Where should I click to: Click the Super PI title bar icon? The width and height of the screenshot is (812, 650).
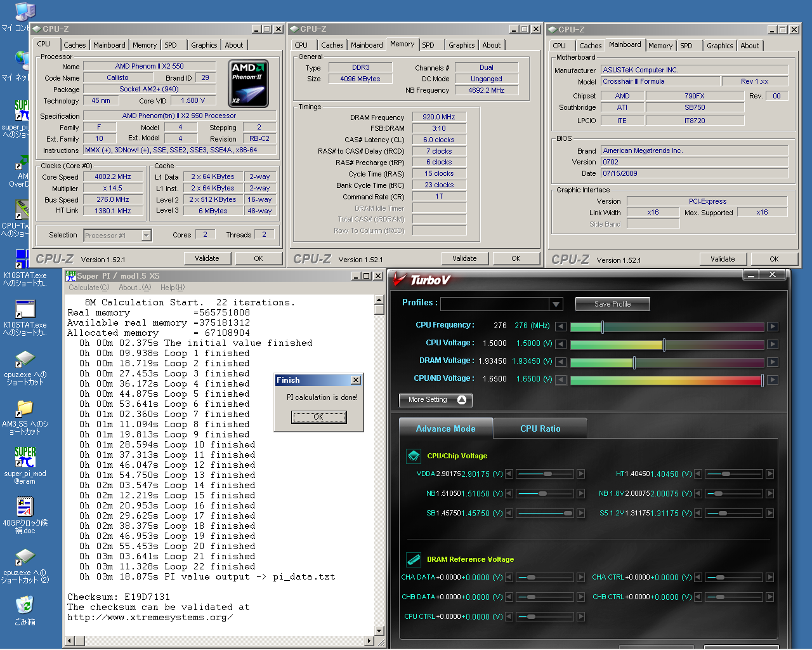(70, 276)
